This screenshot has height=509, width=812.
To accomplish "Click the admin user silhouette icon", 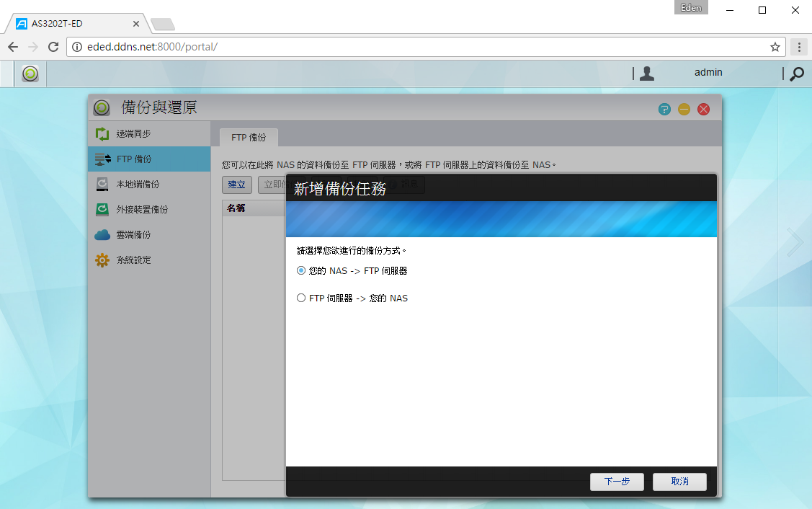I will coord(647,74).
